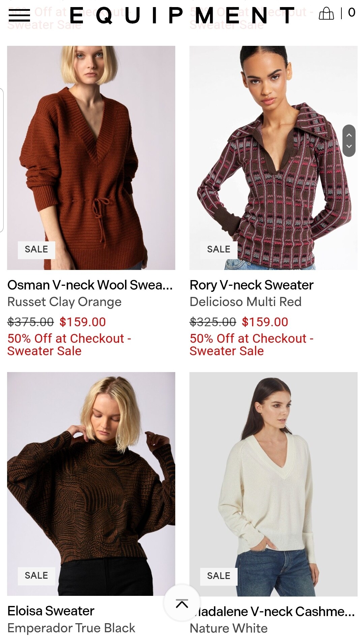Screen dimensions: 364x640
Task: Click the Rory V-neck Sweater title
Action: (x=251, y=285)
